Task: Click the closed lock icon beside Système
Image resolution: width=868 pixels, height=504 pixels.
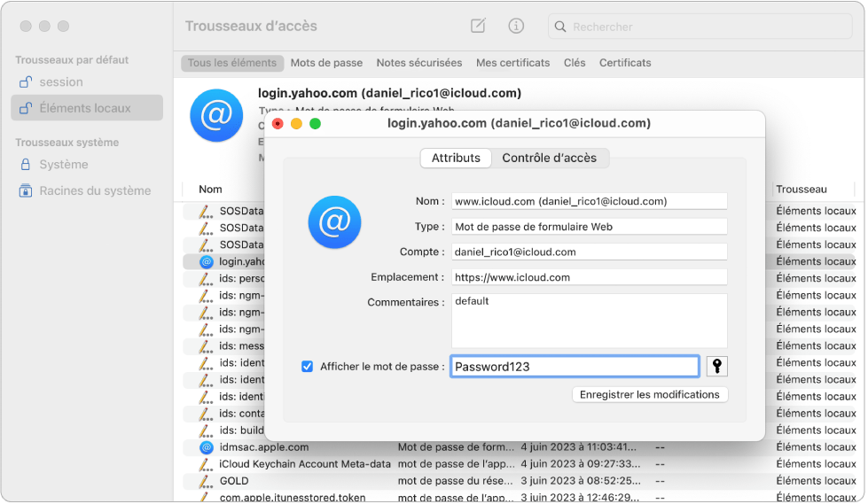Action: coord(27,165)
